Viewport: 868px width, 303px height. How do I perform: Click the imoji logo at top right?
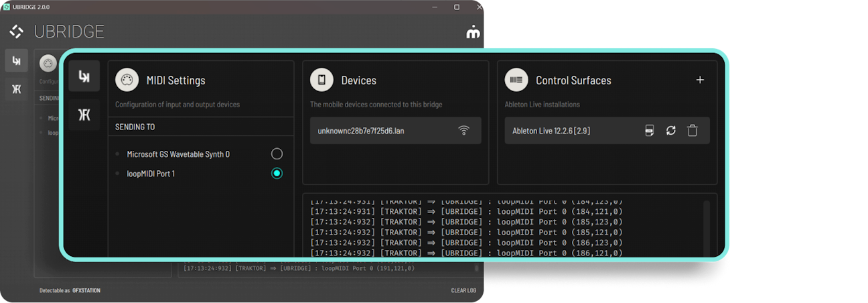click(473, 32)
